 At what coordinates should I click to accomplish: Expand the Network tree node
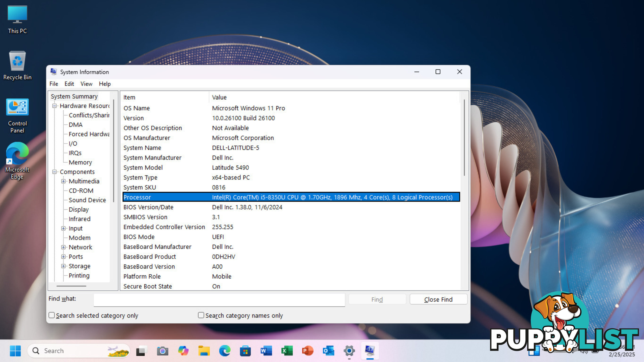click(64, 247)
